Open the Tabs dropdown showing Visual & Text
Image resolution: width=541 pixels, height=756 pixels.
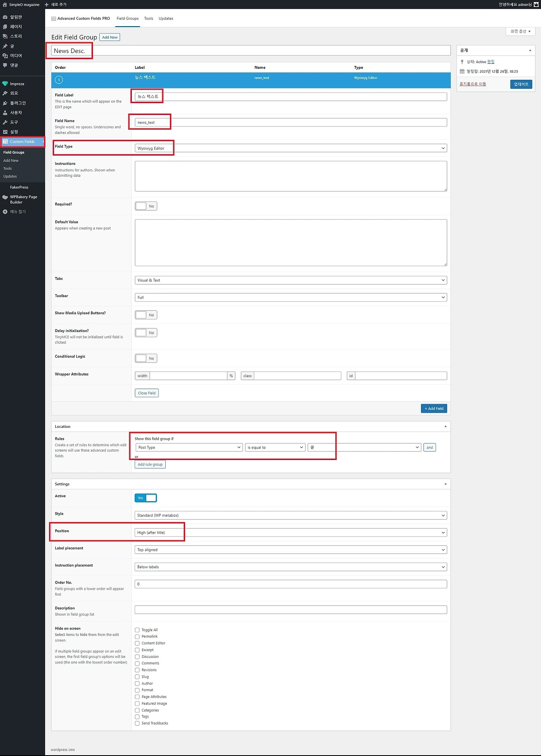(291, 280)
